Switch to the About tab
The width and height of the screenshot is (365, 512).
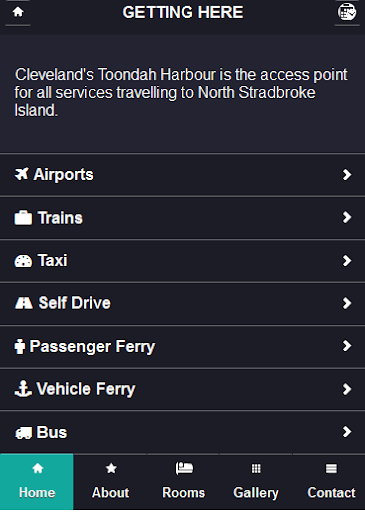point(110,482)
